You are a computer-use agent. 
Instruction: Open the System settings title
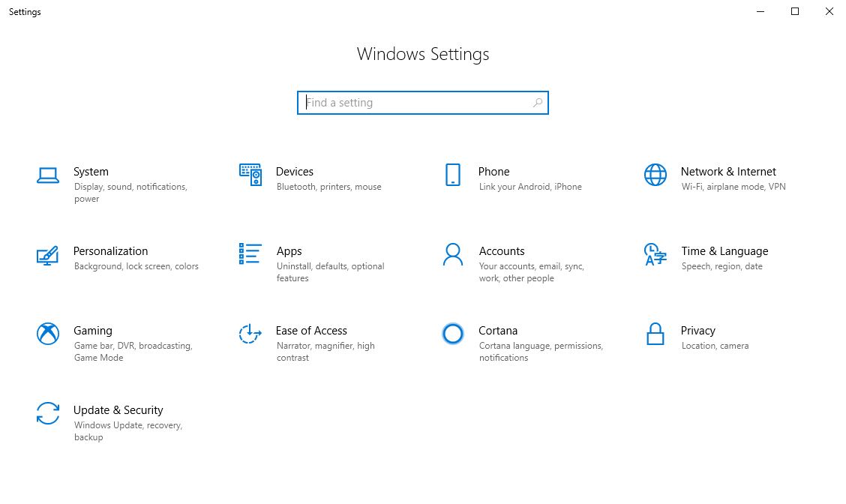tap(91, 172)
